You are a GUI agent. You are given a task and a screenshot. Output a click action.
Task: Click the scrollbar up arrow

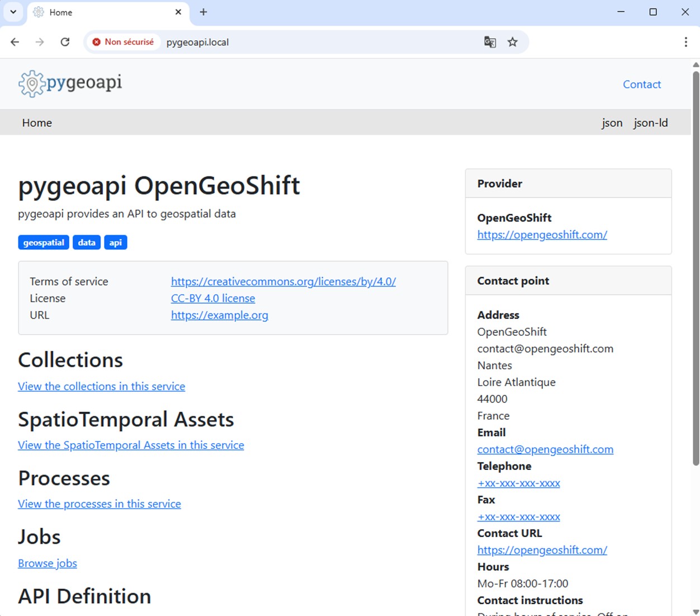click(x=695, y=65)
